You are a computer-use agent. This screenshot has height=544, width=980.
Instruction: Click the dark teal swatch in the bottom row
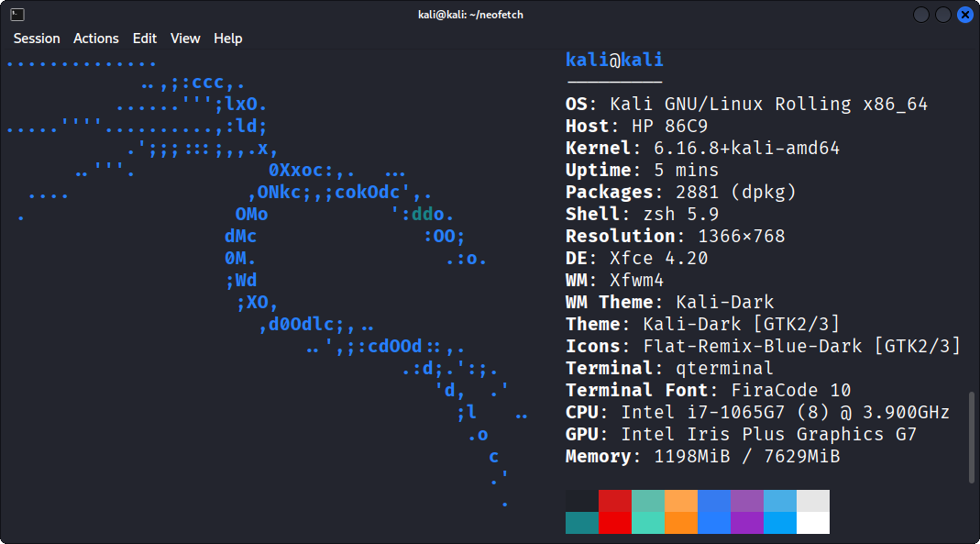(x=582, y=523)
